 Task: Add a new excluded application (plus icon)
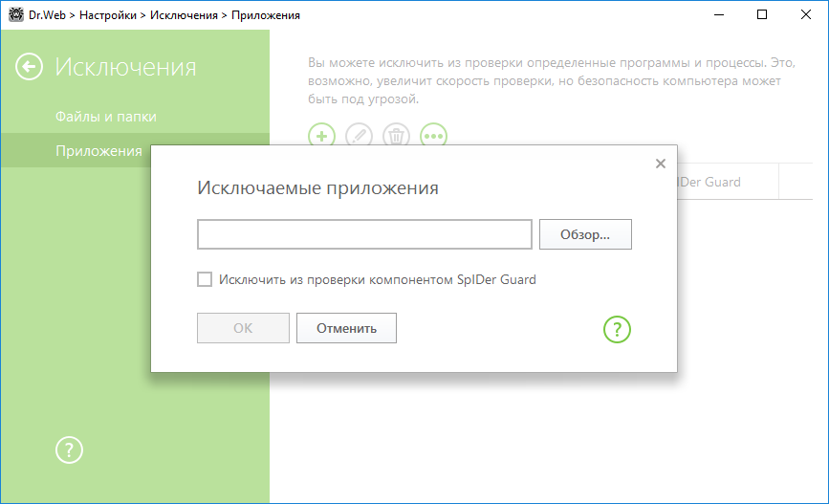(x=321, y=135)
